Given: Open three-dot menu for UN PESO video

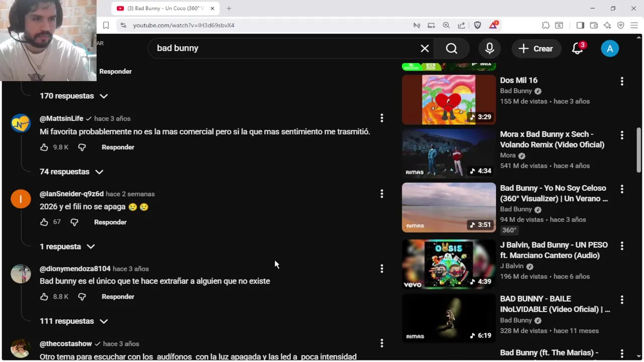Looking at the screenshot, I should (622, 246).
